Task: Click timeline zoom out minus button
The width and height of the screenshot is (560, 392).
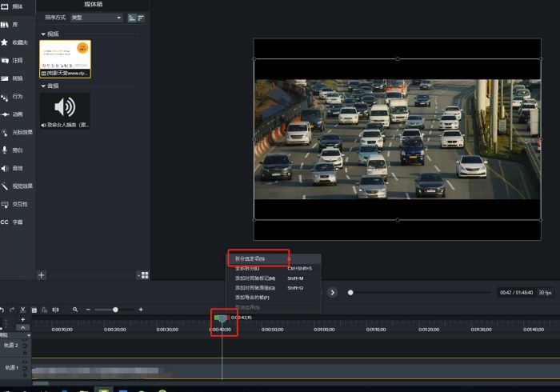Action: 88,310
